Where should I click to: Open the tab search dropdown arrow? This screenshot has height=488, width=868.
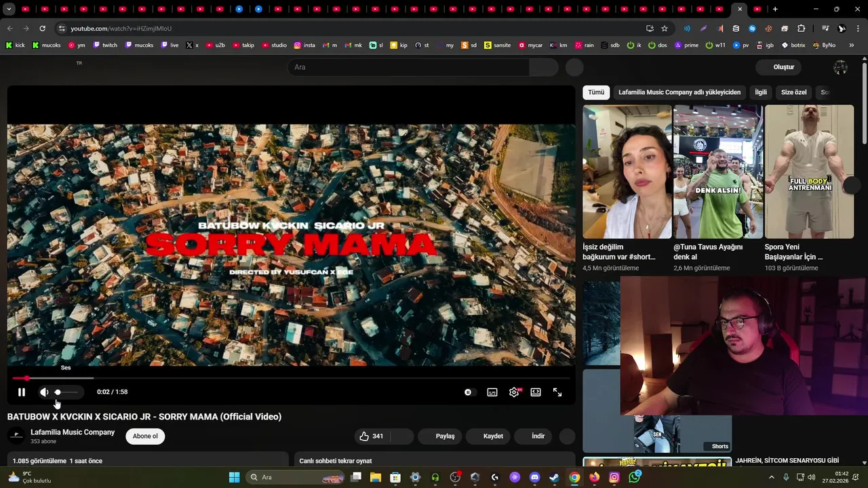coord(9,9)
